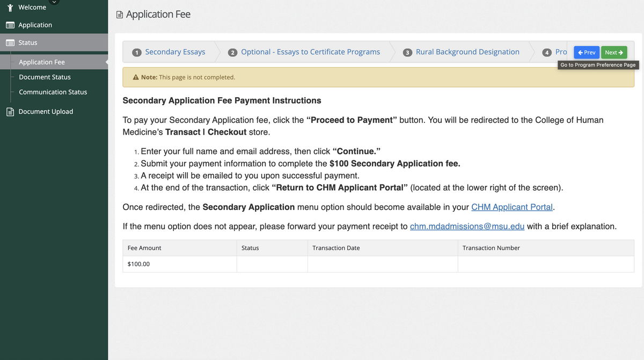Switch to Rural Background Designation step
The height and width of the screenshot is (360, 644).
coord(467,52)
